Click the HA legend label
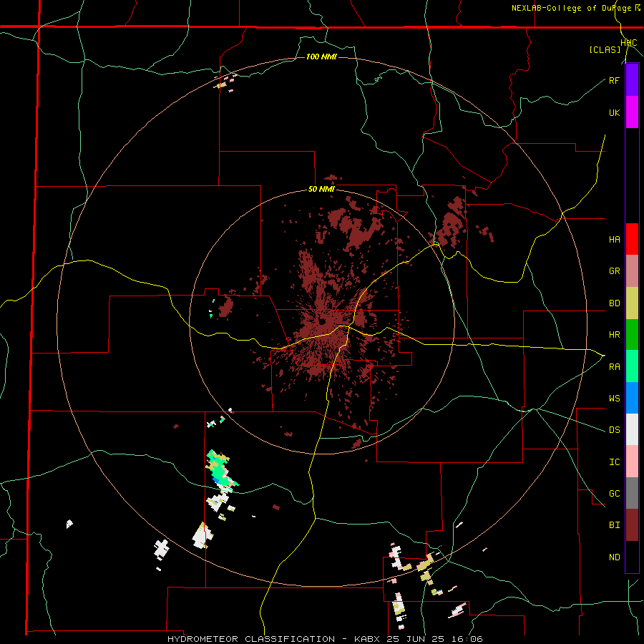Image resolution: width=644 pixels, height=644 pixels. click(x=614, y=240)
